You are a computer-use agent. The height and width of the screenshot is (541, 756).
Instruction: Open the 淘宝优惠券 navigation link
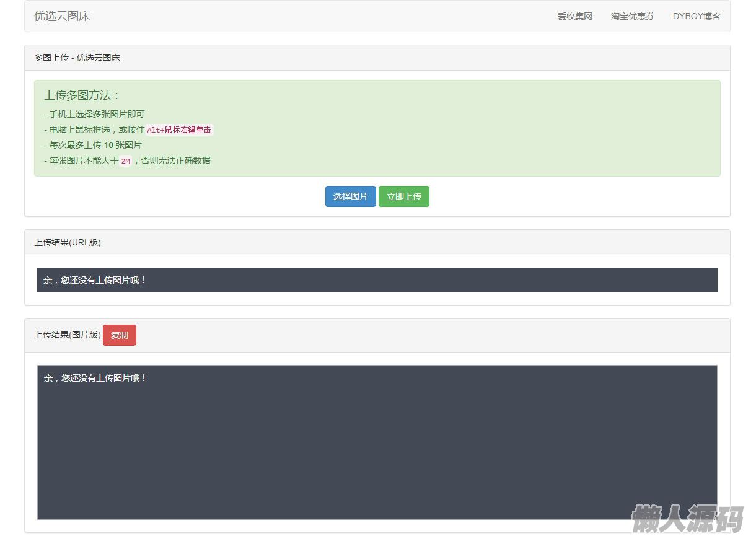pyautogui.click(x=632, y=16)
